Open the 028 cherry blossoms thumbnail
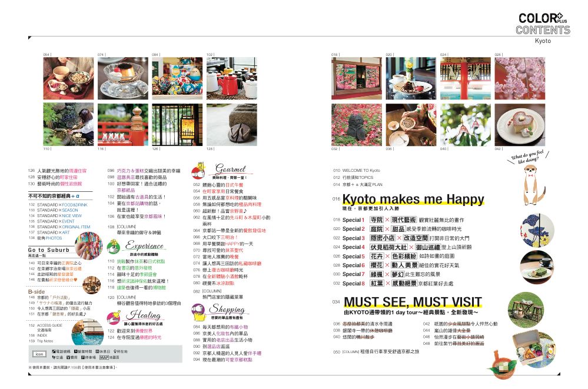This screenshot has width=588, height=389. point(520,78)
